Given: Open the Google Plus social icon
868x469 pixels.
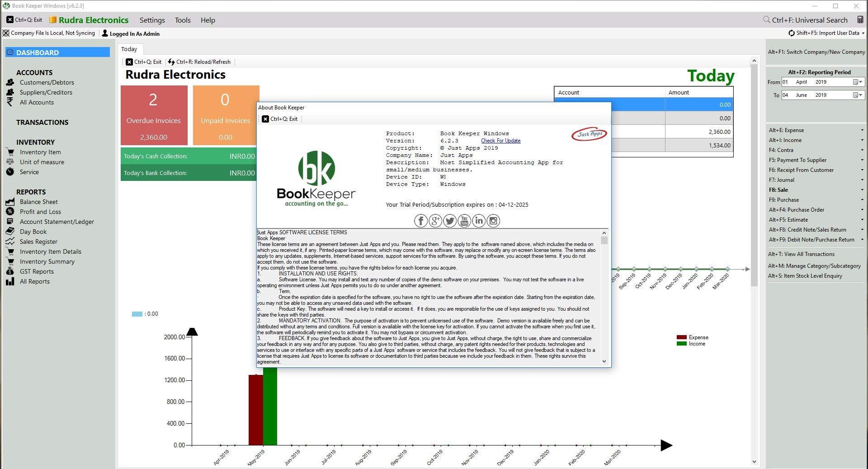Looking at the screenshot, I should pos(435,221).
